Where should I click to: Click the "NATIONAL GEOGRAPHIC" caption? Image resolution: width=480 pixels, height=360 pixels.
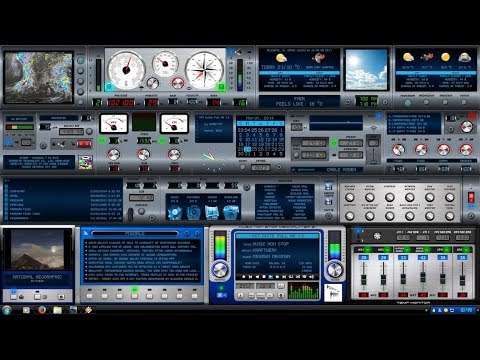click(x=37, y=277)
